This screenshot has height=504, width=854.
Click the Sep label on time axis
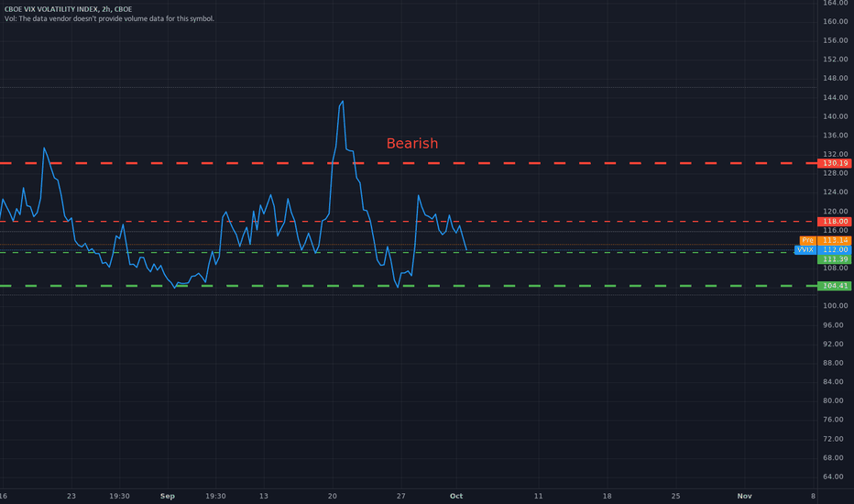coord(167,496)
